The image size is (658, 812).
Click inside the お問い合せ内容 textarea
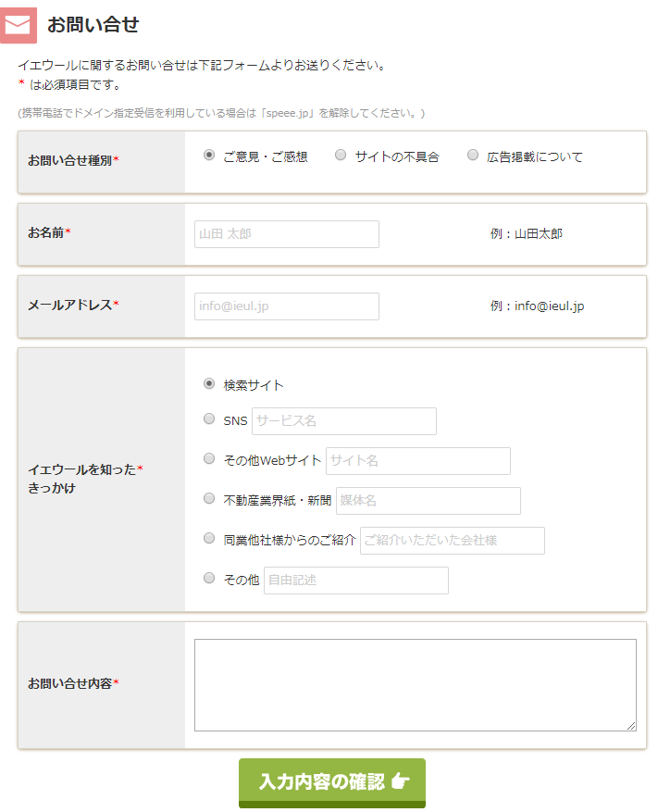416,685
